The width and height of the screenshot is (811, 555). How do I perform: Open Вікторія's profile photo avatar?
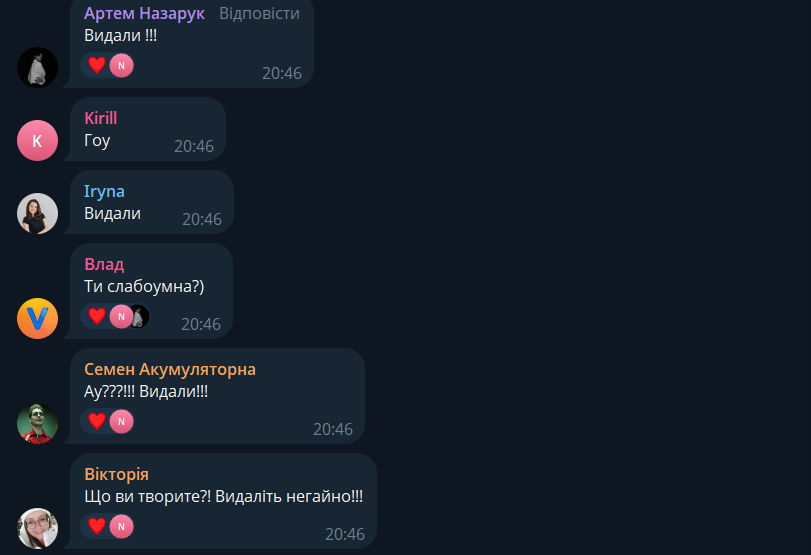[37, 529]
